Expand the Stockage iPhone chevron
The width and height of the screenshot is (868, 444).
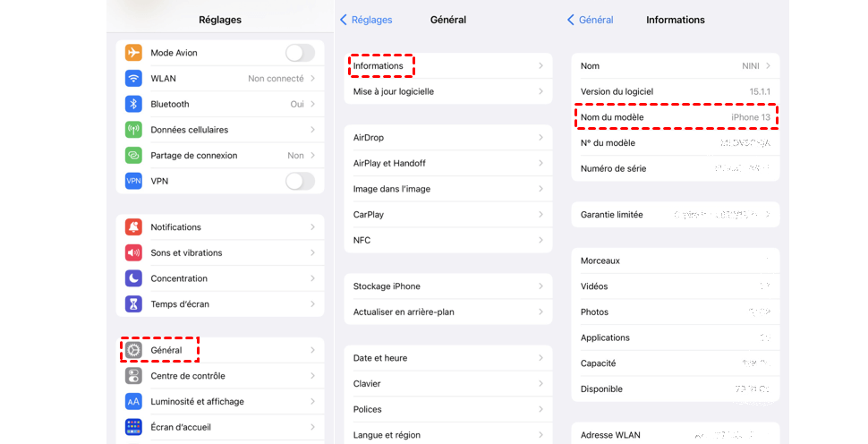(x=540, y=286)
